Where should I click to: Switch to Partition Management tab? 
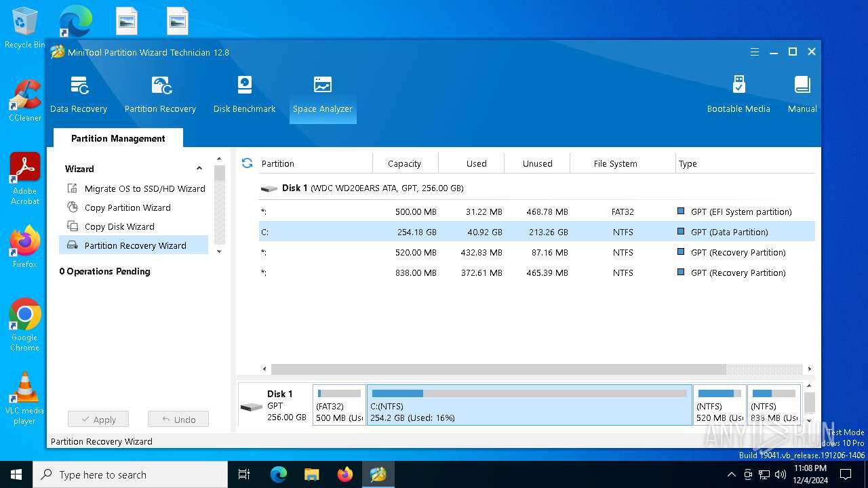[x=118, y=138]
